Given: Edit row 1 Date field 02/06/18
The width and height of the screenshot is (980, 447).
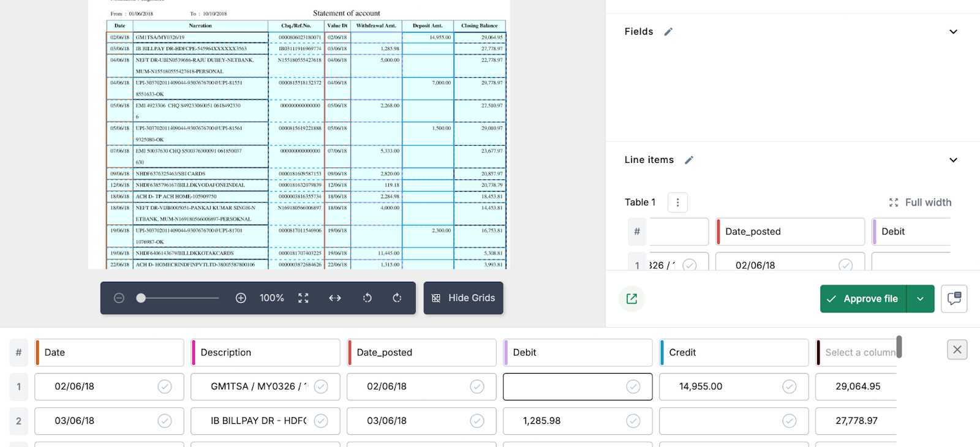Looking at the screenshot, I should point(110,386).
